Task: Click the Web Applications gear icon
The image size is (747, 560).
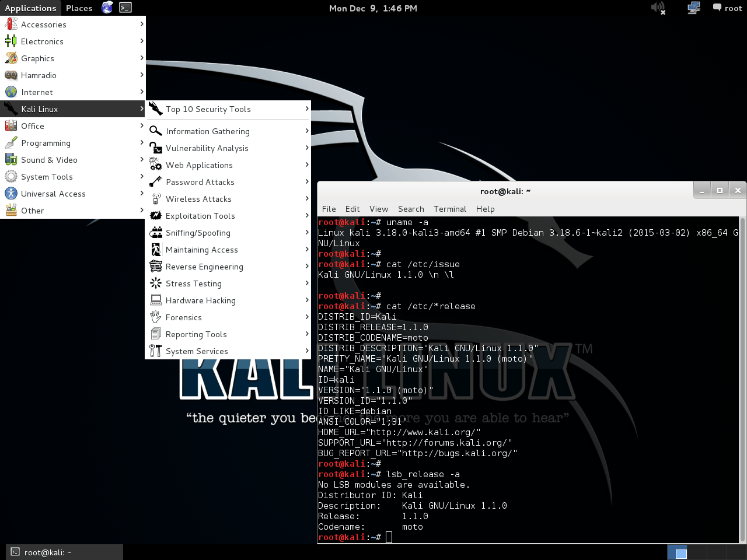Action: (155, 165)
